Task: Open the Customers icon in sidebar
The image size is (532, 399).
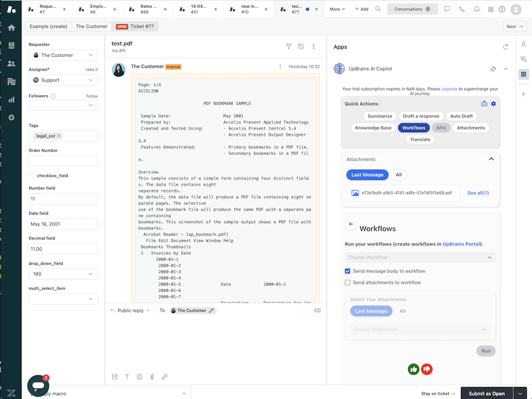Action: 11,63
